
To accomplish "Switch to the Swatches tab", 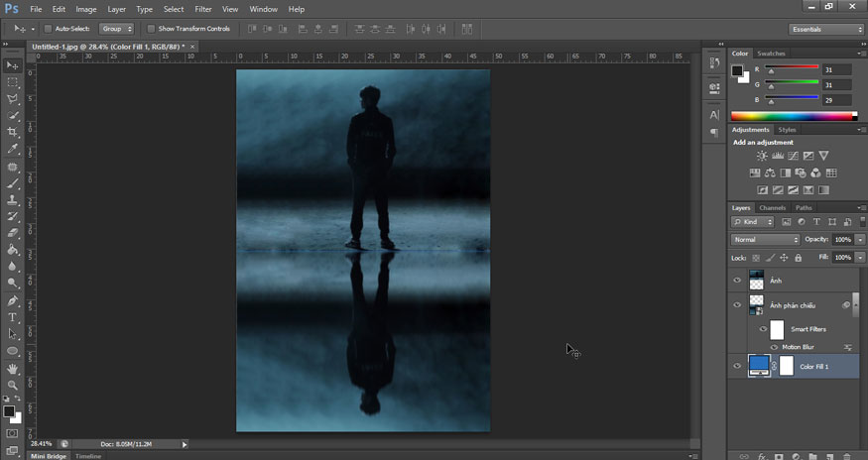I will [771, 54].
